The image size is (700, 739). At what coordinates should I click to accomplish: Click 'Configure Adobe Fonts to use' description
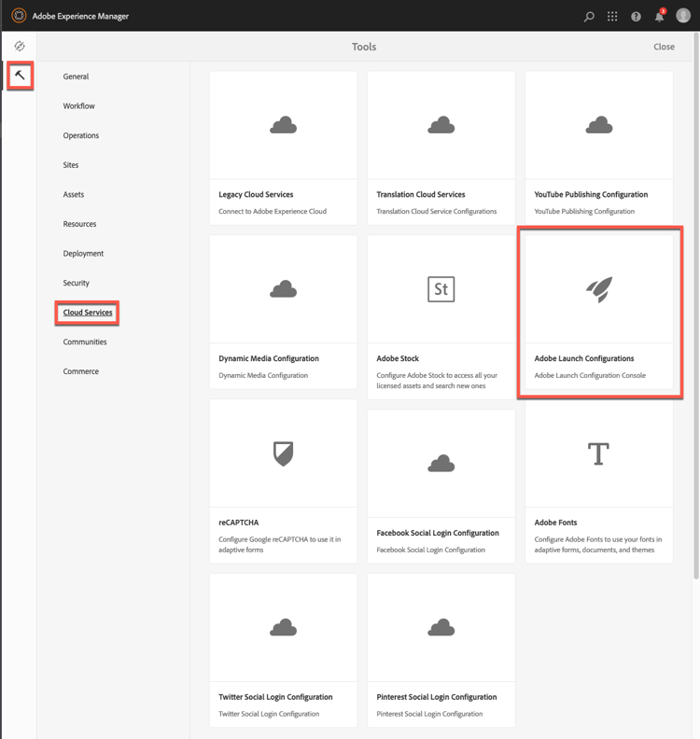[x=598, y=544]
